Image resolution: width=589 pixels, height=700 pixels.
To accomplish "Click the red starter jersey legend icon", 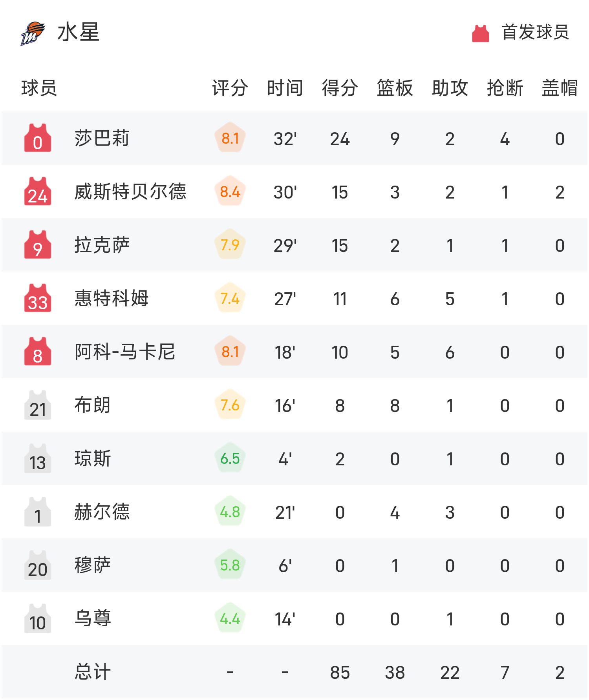I will [480, 33].
